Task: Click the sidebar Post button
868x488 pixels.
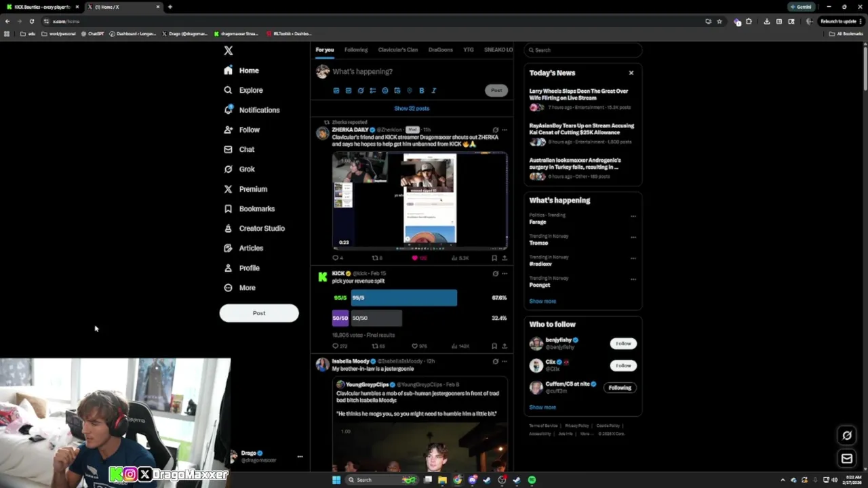Action: click(x=259, y=313)
